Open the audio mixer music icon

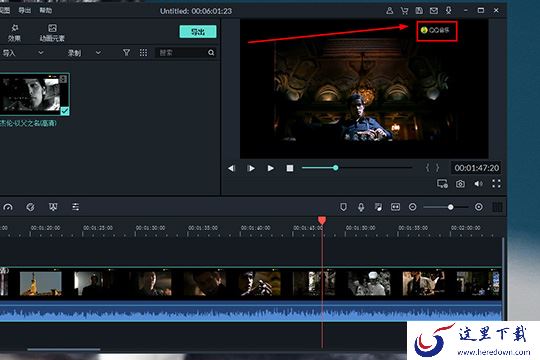378,207
